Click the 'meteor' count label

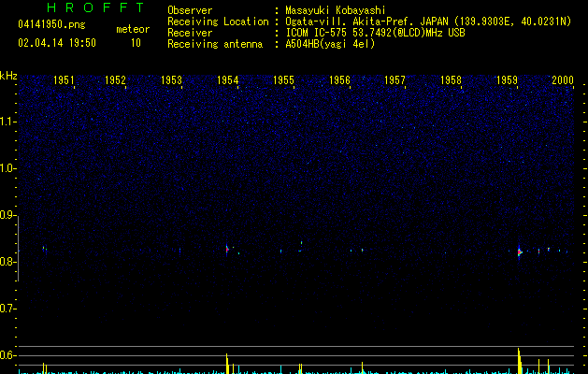pos(133,29)
